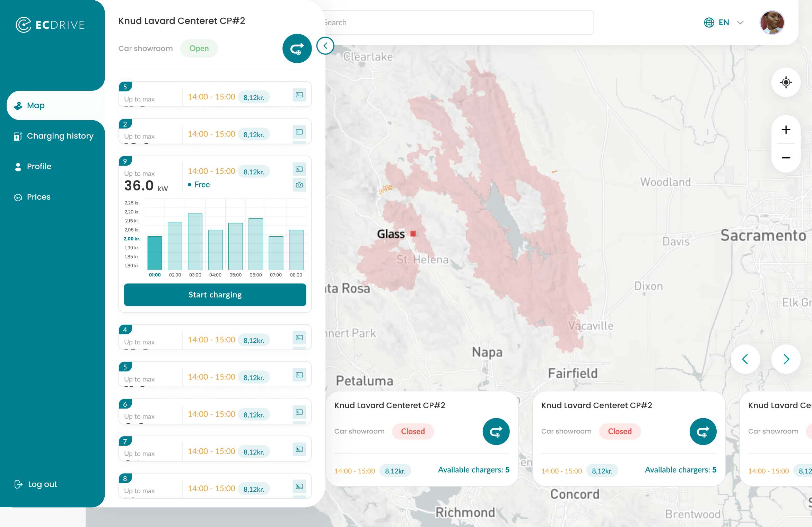Screen dimensions: 812x527
Task: Open the EN language dropdown
Action: click(x=724, y=23)
